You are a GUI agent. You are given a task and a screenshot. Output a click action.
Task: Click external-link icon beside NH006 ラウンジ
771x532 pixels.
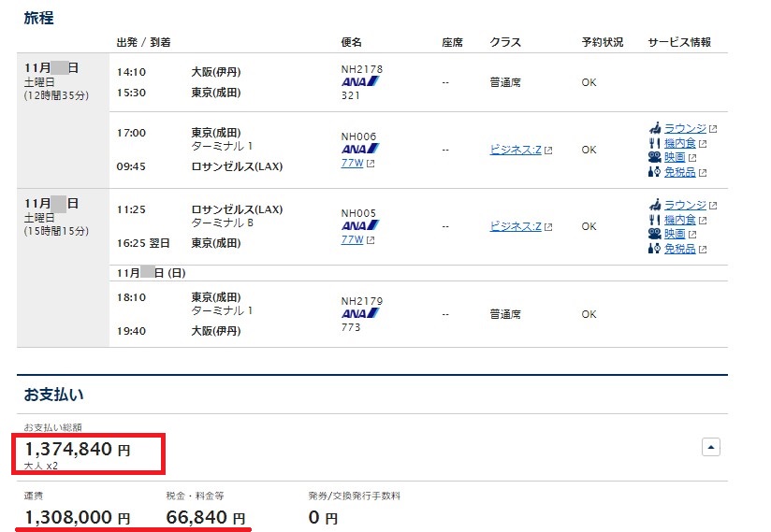pos(714,129)
